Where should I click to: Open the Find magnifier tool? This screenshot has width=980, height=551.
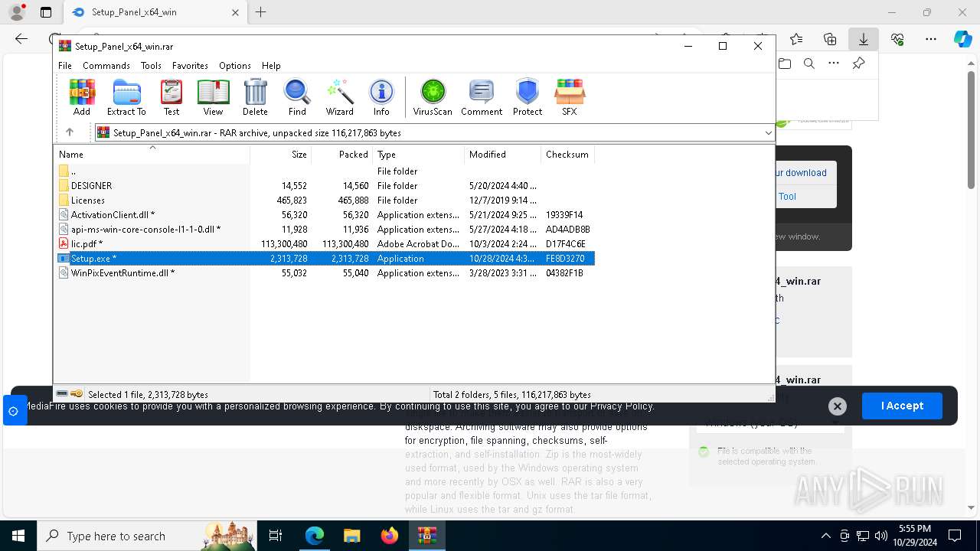pyautogui.click(x=297, y=97)
